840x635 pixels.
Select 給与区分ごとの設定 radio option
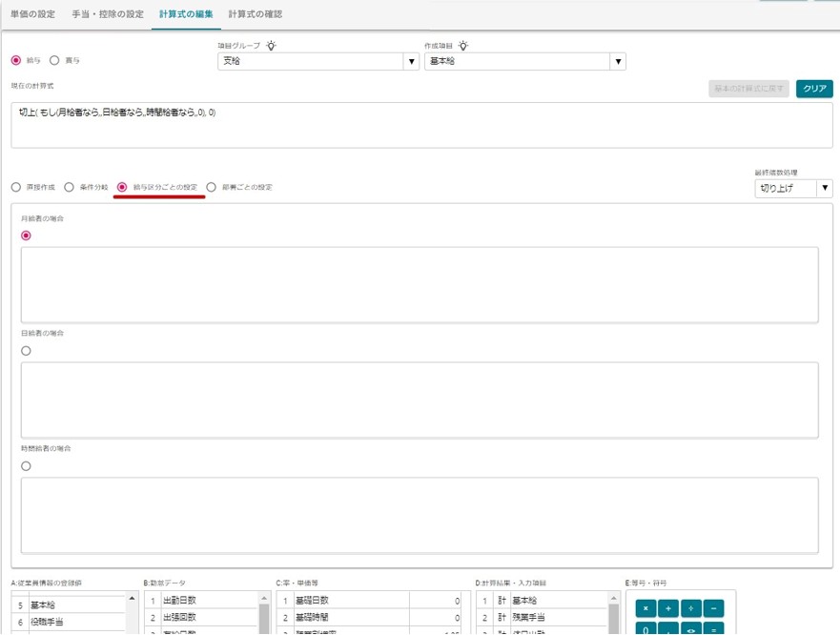pos(122,187)
